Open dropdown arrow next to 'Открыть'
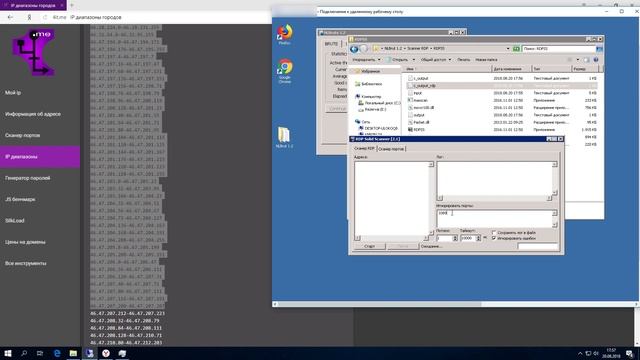640x360 pixels. tap(413, 60)
